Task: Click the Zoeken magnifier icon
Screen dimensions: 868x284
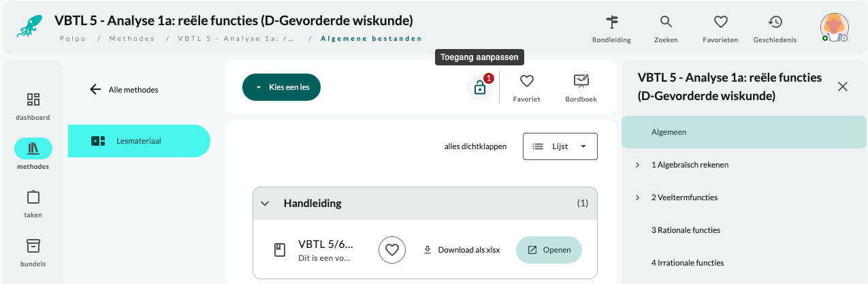Action: point(666,22)
